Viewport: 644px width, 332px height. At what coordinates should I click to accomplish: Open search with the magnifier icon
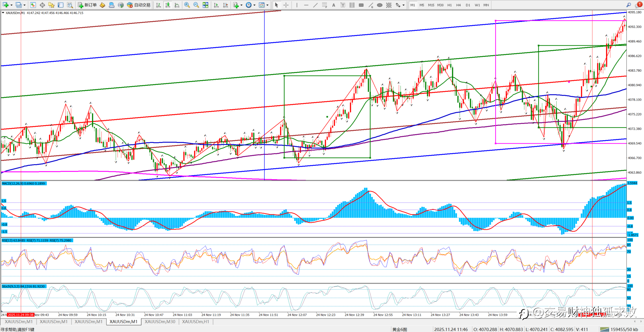tap(628, 5)
